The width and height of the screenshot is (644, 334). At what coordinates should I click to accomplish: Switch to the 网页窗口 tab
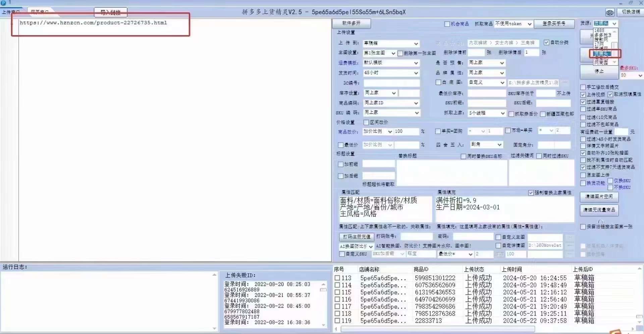click(x=40, y=12)
